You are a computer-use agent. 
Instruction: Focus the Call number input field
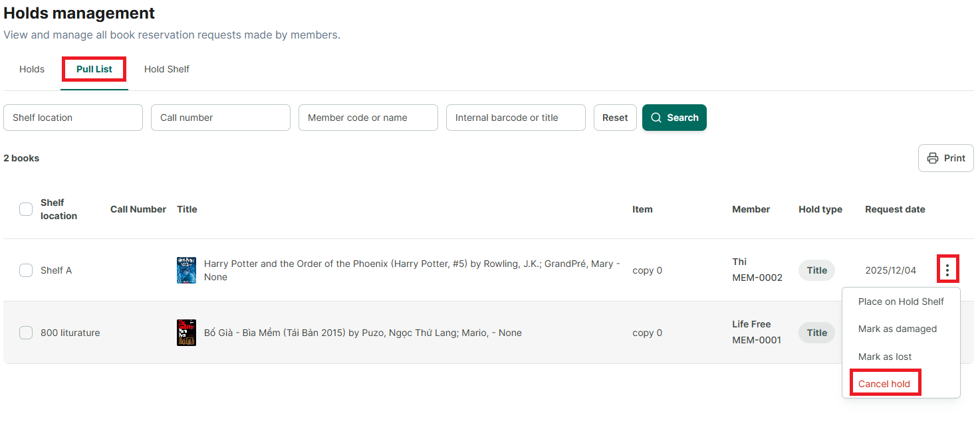[221, 118]
